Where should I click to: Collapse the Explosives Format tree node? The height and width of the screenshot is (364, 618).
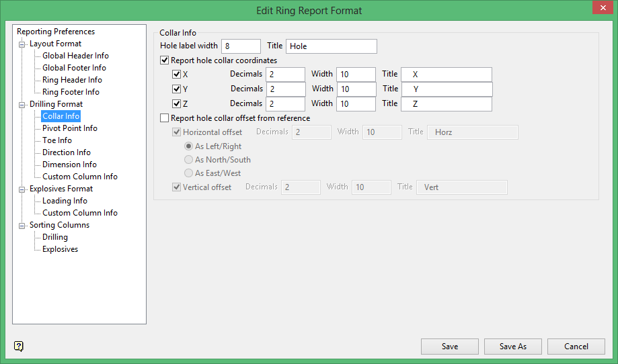[x=22, y=189]
